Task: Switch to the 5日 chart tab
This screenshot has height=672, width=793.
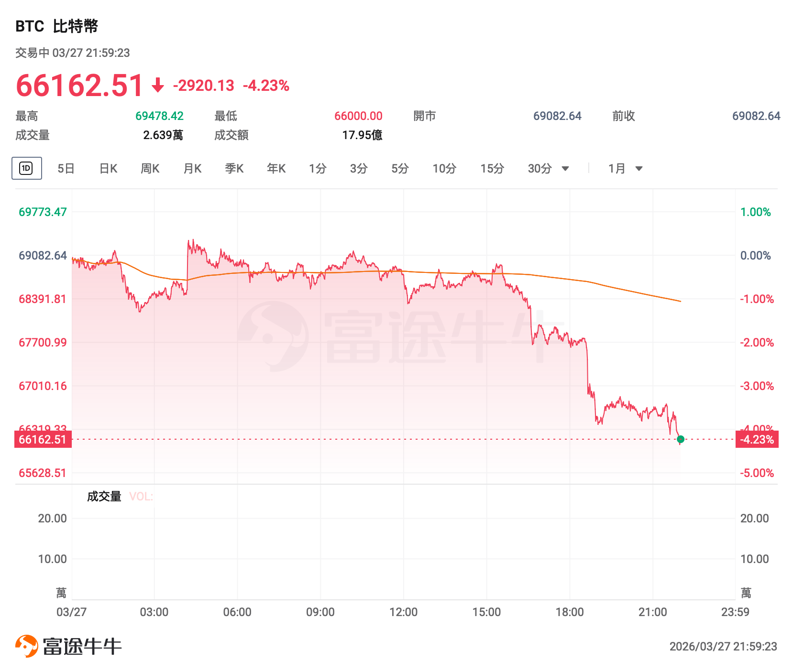Action: tap(66, 169)
